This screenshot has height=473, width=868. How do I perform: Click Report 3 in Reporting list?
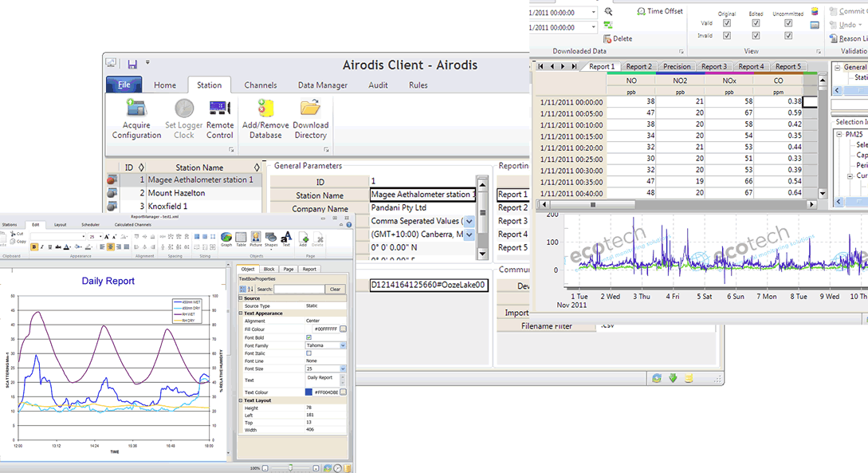pyautogui.click(x=513, y=221)
